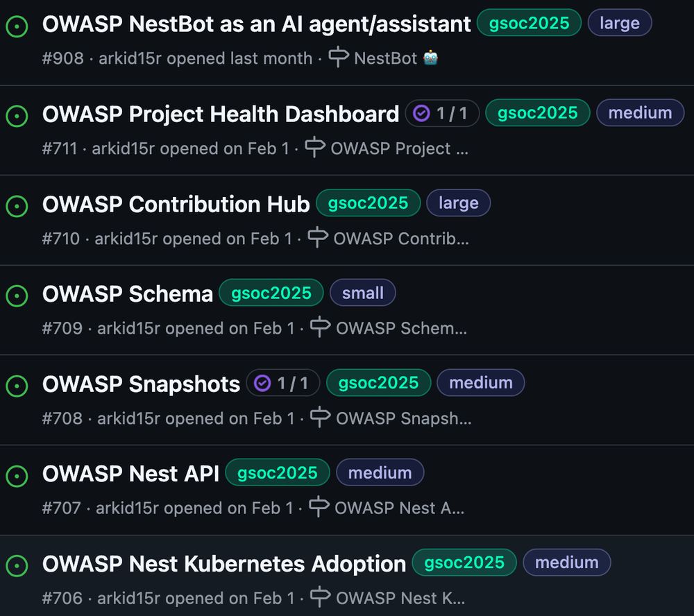Image resolution: width=694 pixels, height=616 pixels.
Task: Open the OWASP Contribution Hub issue
Action: coord(176,204)
